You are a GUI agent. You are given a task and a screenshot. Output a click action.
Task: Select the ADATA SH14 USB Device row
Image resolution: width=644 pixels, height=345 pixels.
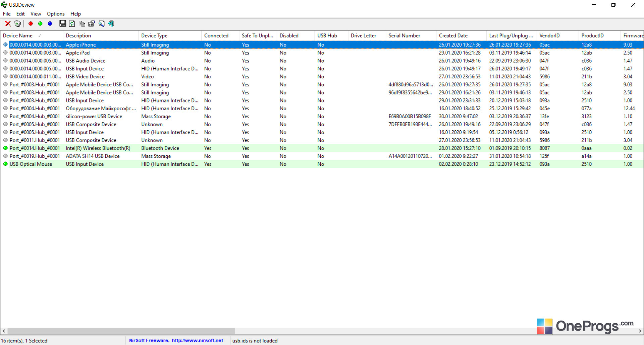(x=322, y=156)
